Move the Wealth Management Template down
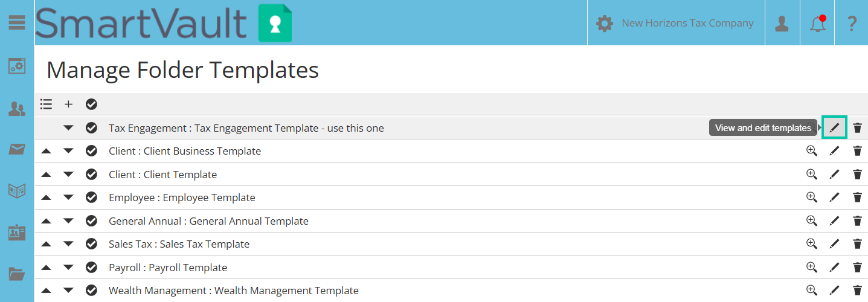The height and width of the screenshot is (302, 868). tap(69, 291)
